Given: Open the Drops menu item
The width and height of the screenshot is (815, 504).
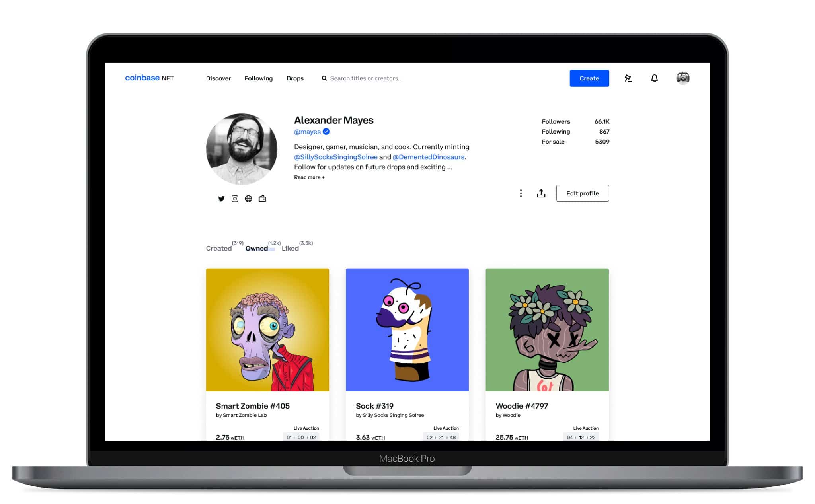Looking at the screenshot, I should click(294, 78).
